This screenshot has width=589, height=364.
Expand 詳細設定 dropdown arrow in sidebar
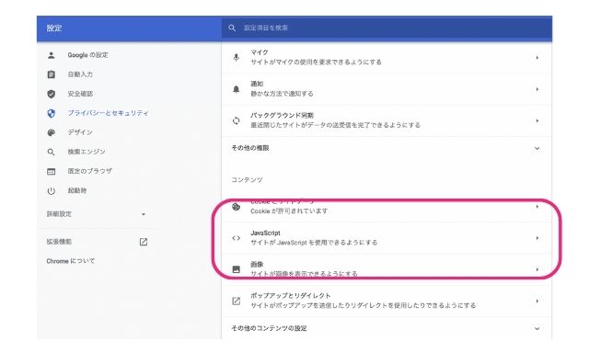point(144,214)
